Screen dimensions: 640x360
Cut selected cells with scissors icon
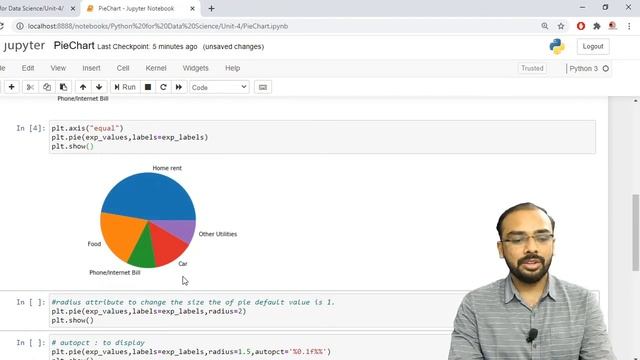[x=30, y=87]
